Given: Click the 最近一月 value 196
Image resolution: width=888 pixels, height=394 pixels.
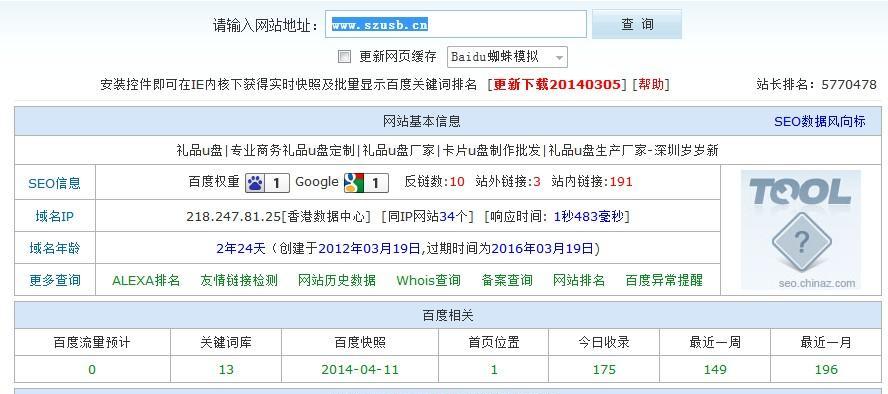Looking at the screenshot, I should click(x=826, y=370).
